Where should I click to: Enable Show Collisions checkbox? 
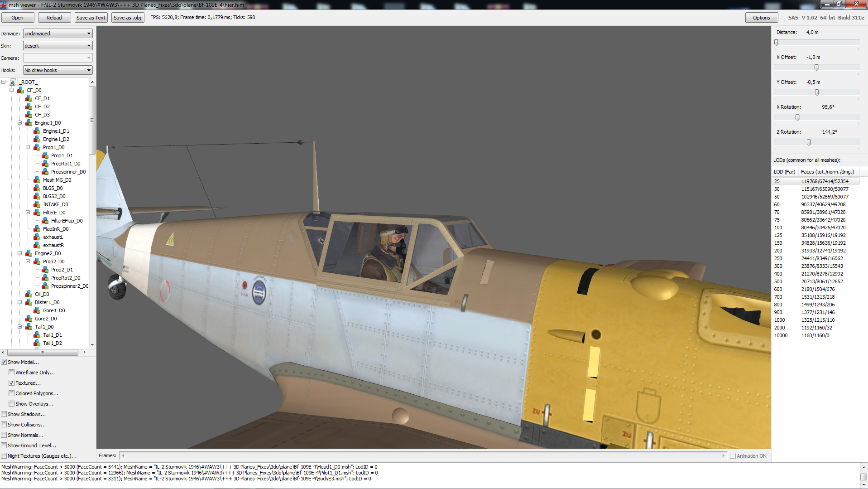coord(4,425)
